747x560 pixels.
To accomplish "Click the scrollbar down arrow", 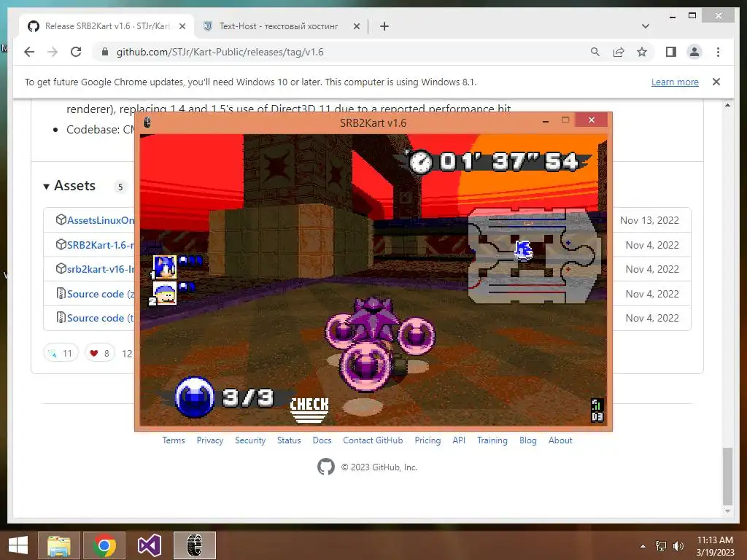I will tap(727, 511).
